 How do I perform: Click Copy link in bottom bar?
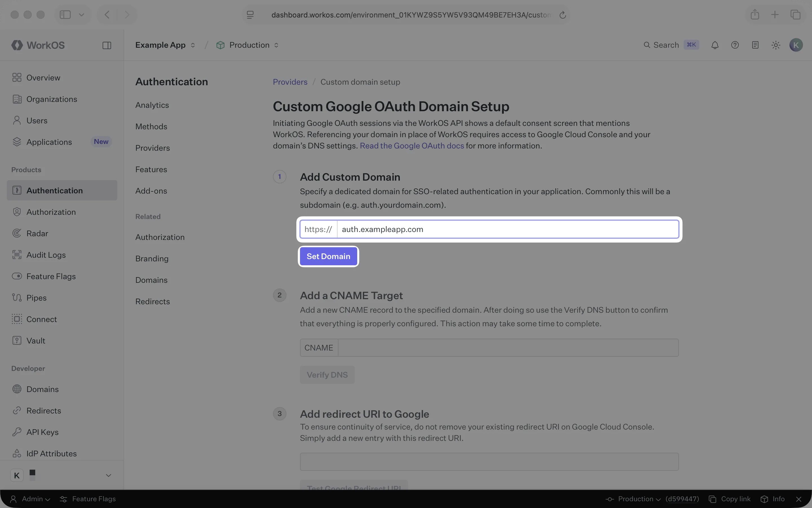coord(729,499)
